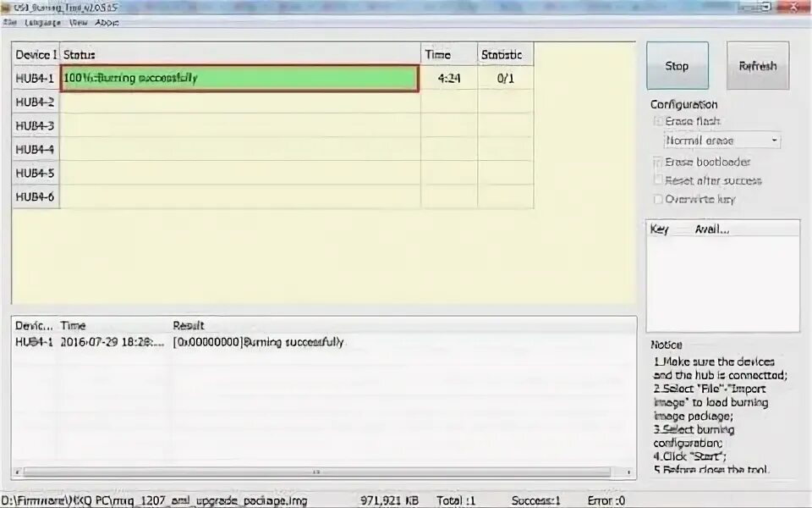Image resolution: width=812 pixels, height=508 pixels.
Task: Open the Language menu
Action: pos(42,23)
